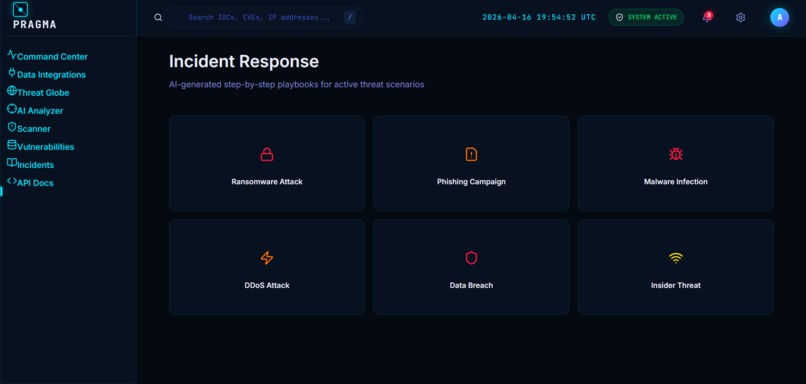Click the Data Breach shield icon
Screen dimensions: 806x384
pyautogui.click(x=471, y=258)
